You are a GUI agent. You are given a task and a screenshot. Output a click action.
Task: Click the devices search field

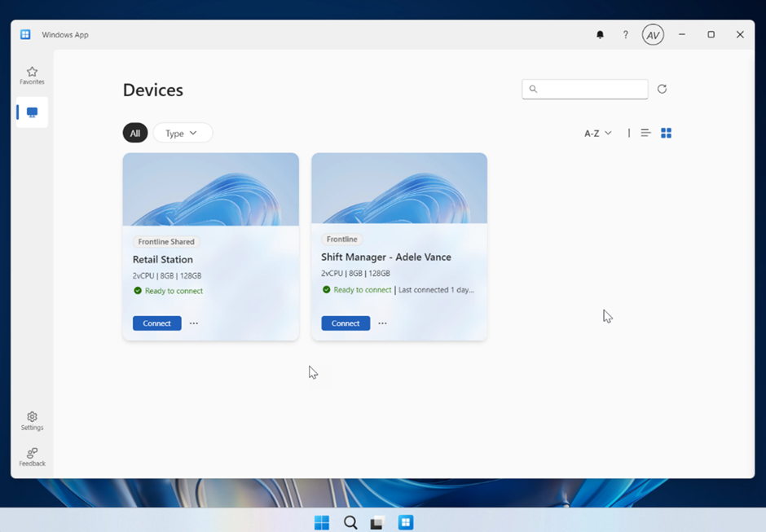click(585, 89)
